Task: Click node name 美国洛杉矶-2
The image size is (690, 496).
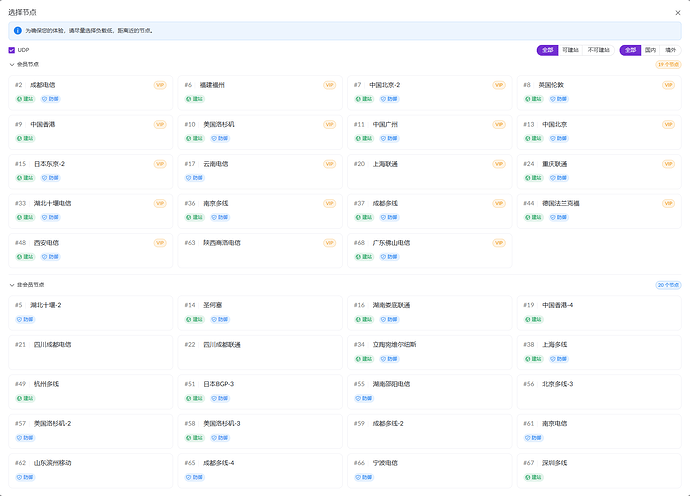Action: click(52, 424)
